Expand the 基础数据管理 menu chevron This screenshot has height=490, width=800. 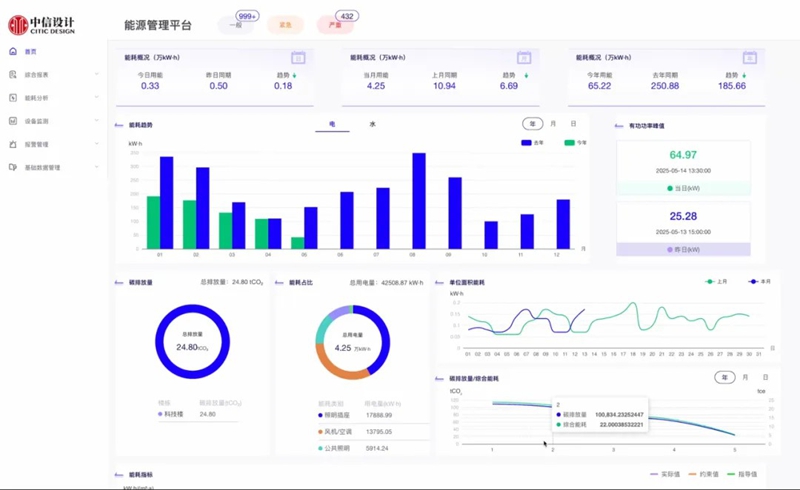click(96, 167)
